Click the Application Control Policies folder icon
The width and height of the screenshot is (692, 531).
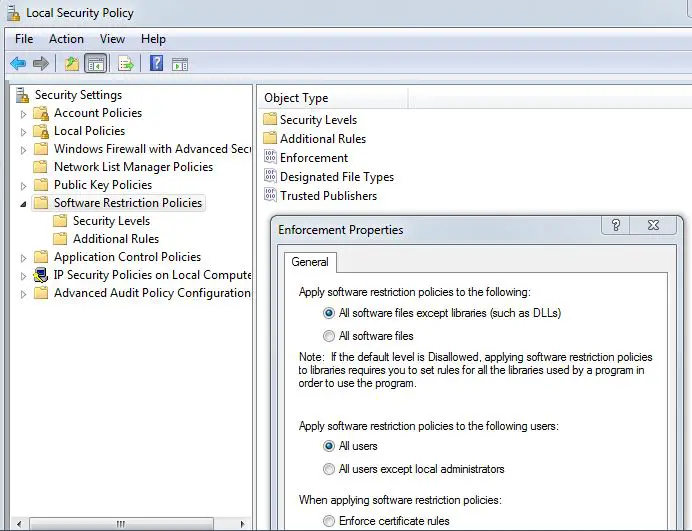coord(41,256)
